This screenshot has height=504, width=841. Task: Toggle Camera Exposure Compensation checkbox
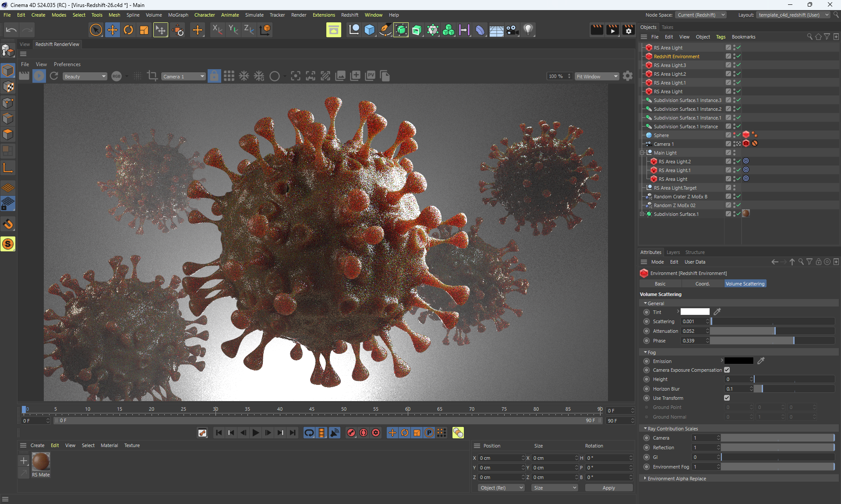pyautogui.click(x=727, y=370)
